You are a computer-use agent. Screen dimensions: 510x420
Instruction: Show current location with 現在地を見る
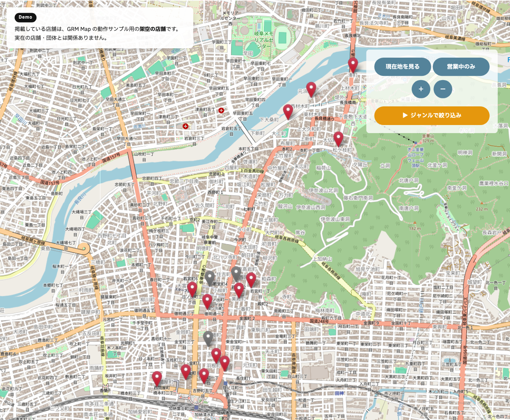402,67
